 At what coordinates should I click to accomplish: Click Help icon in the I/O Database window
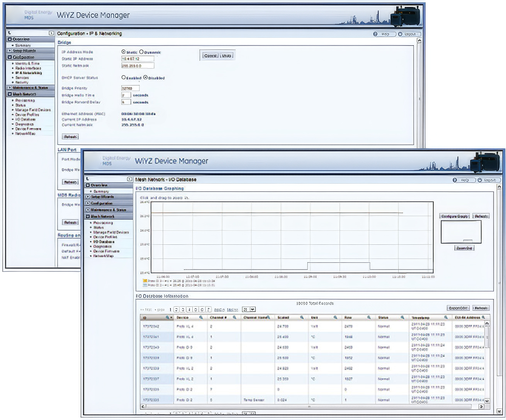point(455,180)
